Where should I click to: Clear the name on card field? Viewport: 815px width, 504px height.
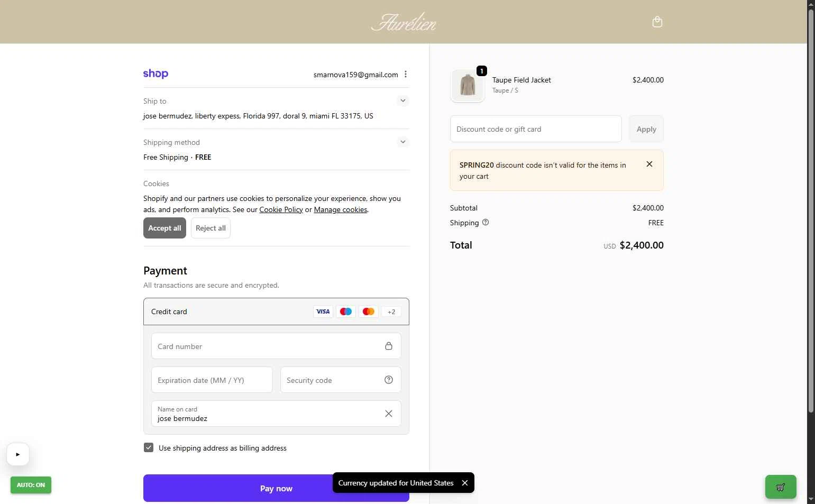click(389, 414)
